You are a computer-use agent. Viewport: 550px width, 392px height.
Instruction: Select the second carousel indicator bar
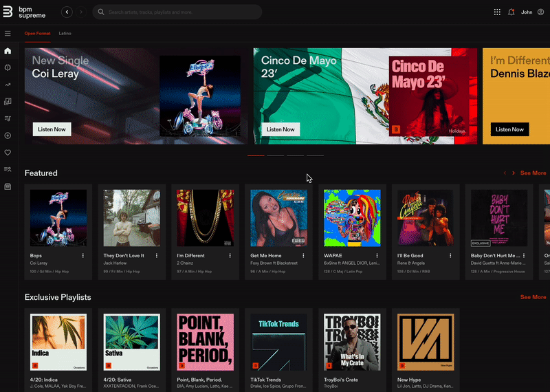pyautogui.click(x=276, y=155)
